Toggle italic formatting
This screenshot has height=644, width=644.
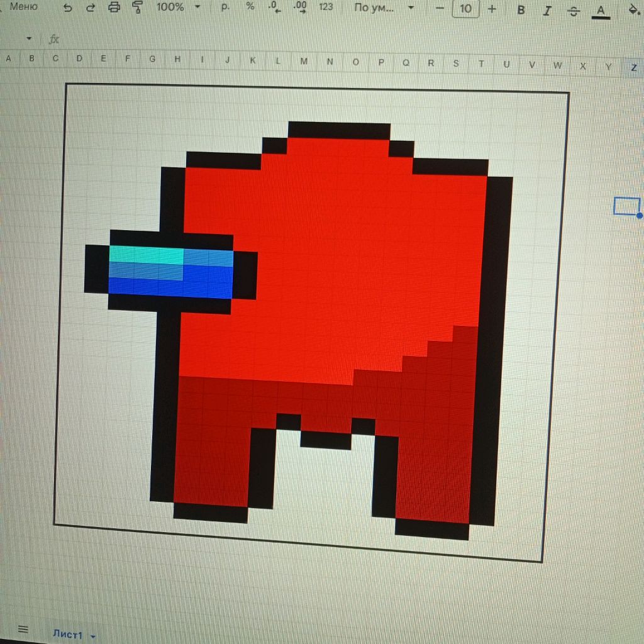[x=547, y=11]
